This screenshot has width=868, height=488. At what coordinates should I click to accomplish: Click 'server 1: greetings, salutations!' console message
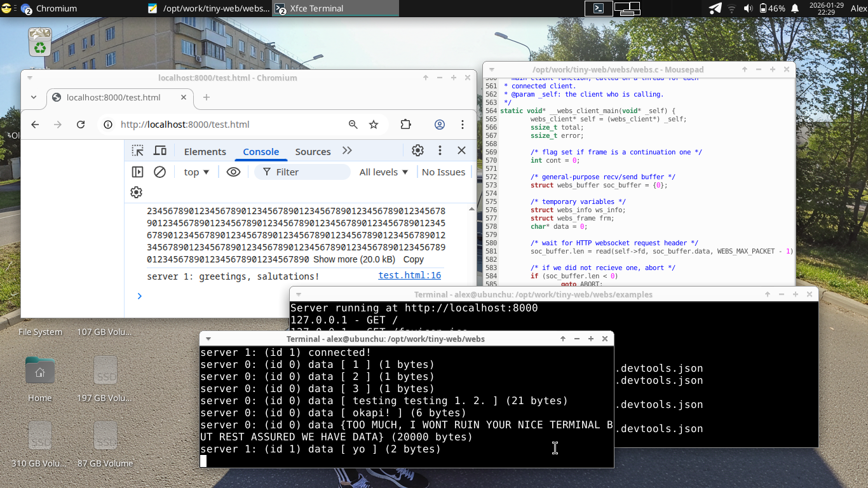pyautogui.click(x=233, y=276)
